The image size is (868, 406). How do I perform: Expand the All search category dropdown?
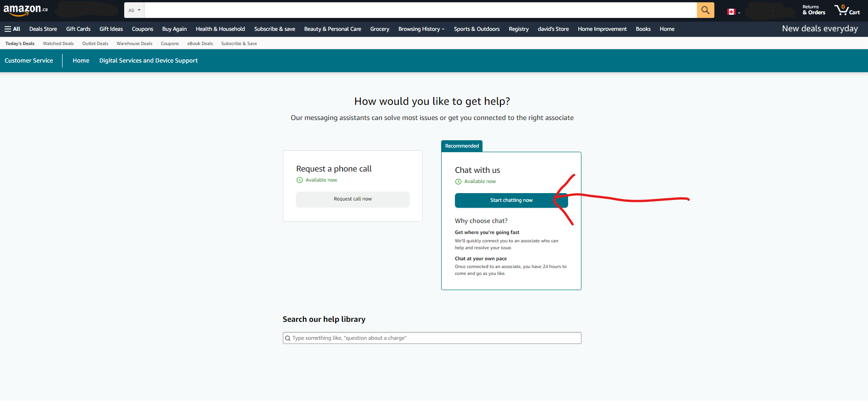[134, 10]
